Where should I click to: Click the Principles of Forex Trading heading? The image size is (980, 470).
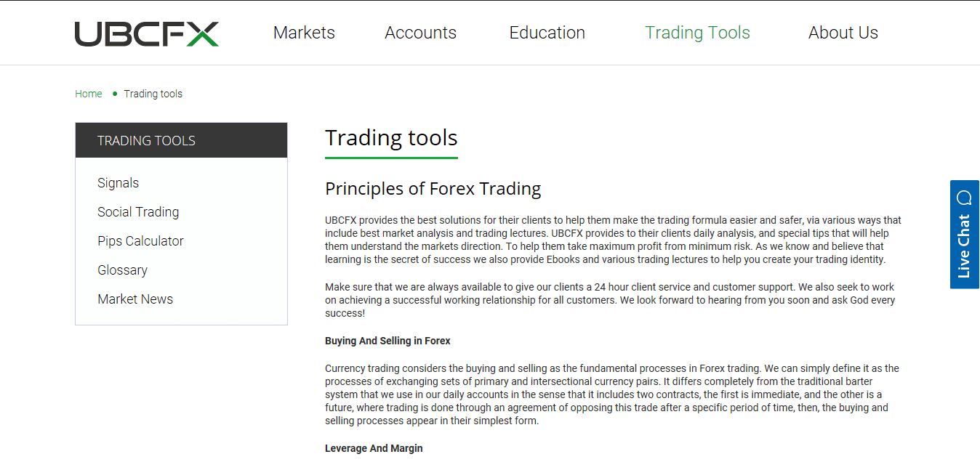(x=433, y=188)
